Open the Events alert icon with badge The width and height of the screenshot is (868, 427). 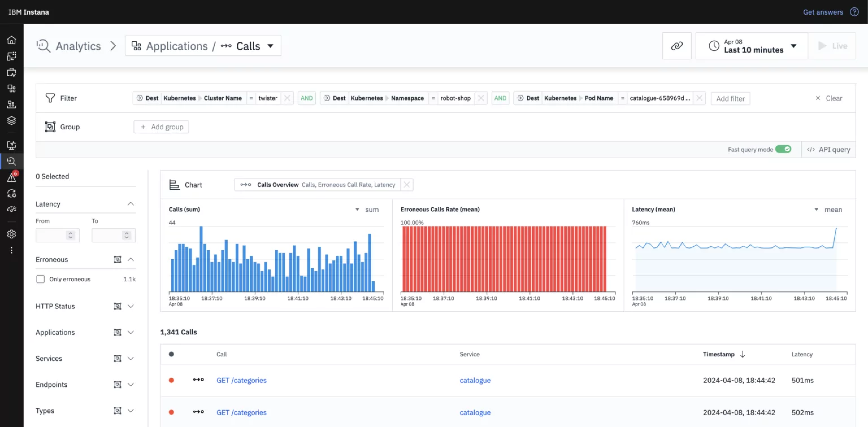pos(12,177)
